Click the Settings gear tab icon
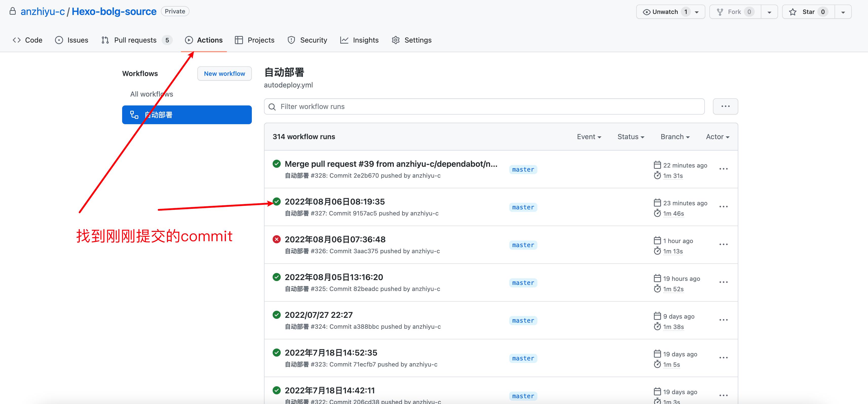868x404 pixels. [x=395, y=40]
